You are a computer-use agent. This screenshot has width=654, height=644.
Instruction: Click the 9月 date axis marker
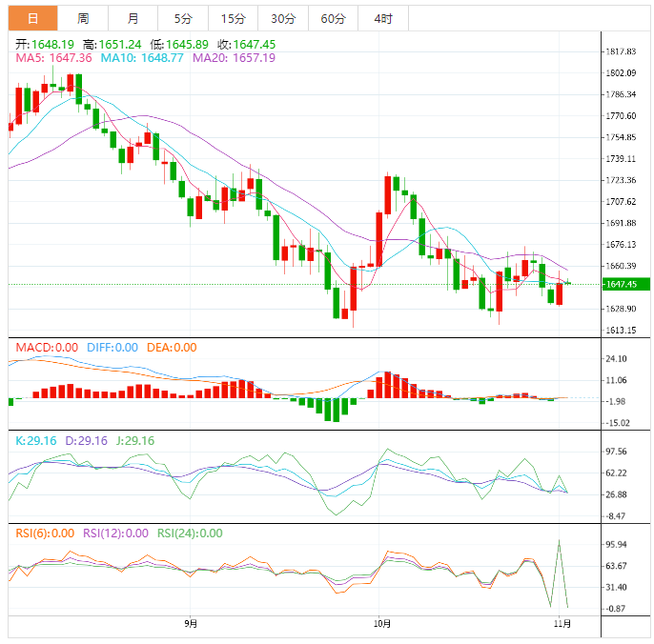[191, 624]
